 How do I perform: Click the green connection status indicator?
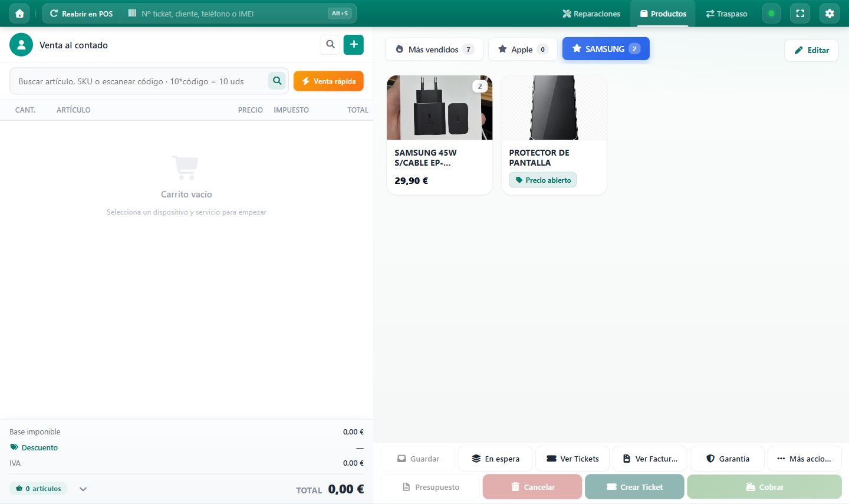pyautogui.click(x=771, y=14)
